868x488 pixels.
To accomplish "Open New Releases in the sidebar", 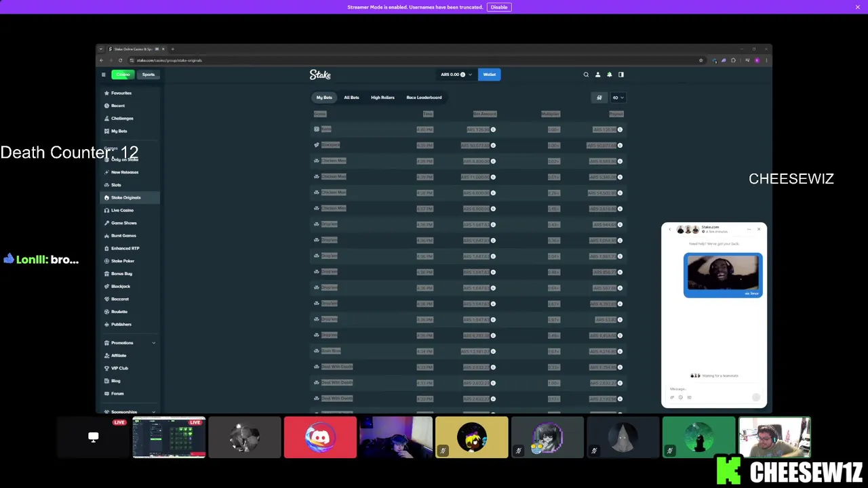I will tap(129, 172).
